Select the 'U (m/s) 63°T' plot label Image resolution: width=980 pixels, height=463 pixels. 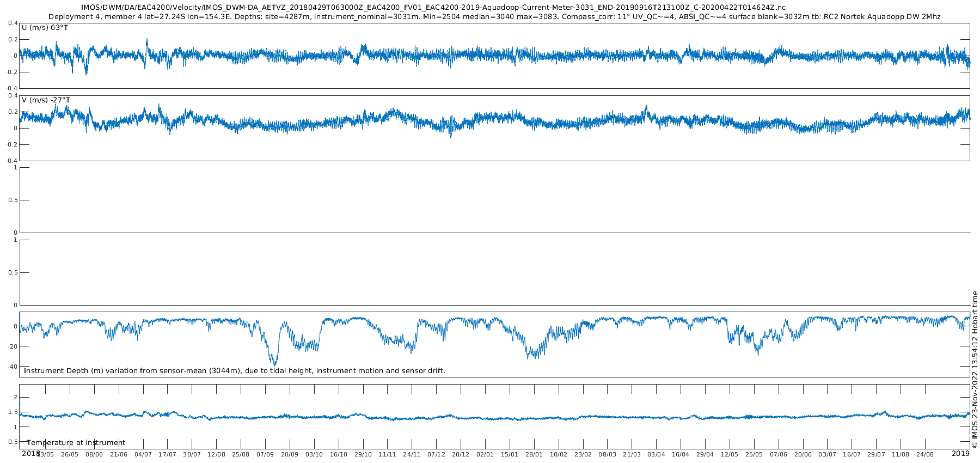(45, 27)
